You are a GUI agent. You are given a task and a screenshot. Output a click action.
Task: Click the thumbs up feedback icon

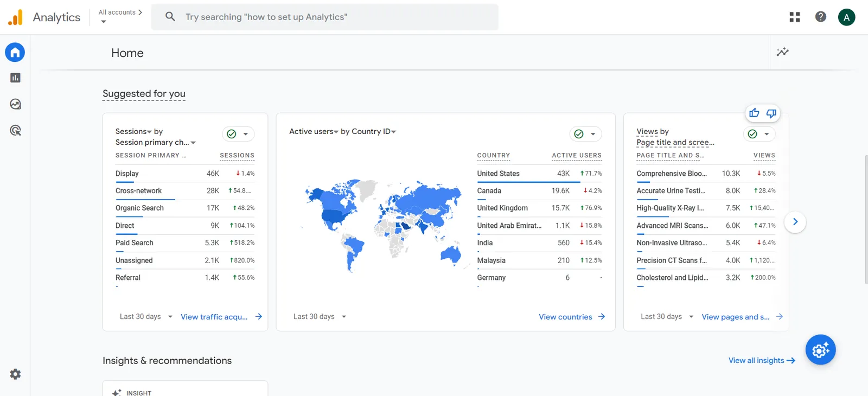[754, 113]
